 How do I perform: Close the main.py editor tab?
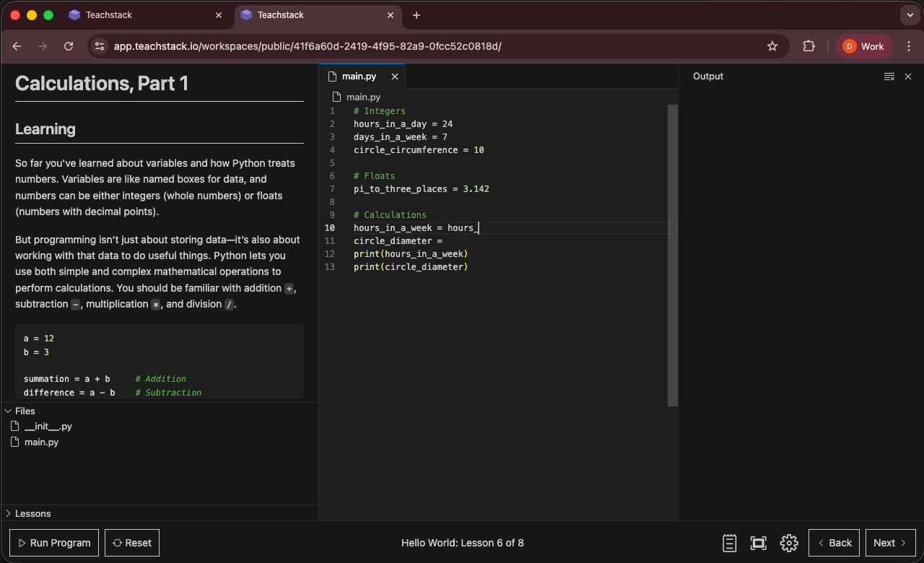coord(394,77)
